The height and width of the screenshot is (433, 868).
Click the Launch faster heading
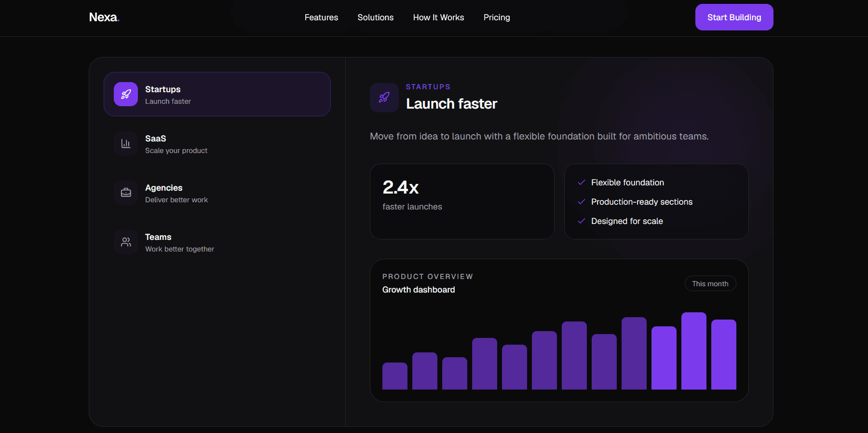(451, 104)
